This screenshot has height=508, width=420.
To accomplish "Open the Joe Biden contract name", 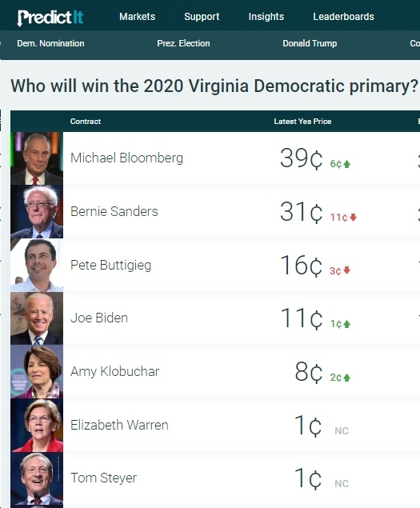I will (99, 318).
